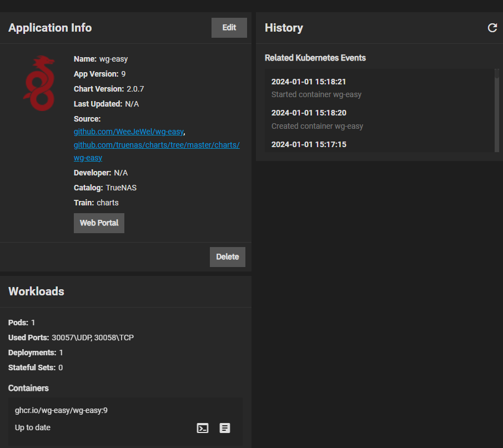The width and height of the screenshot is (503, 448).
Task: Click the Application Info panel heading
Action: [50, 28]
